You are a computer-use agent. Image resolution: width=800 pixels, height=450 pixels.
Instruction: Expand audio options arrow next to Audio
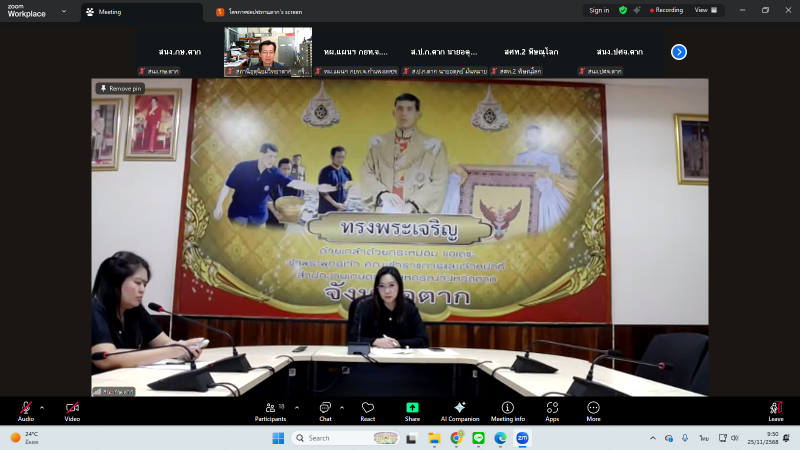pyautogui.click(x=42, y=407)
